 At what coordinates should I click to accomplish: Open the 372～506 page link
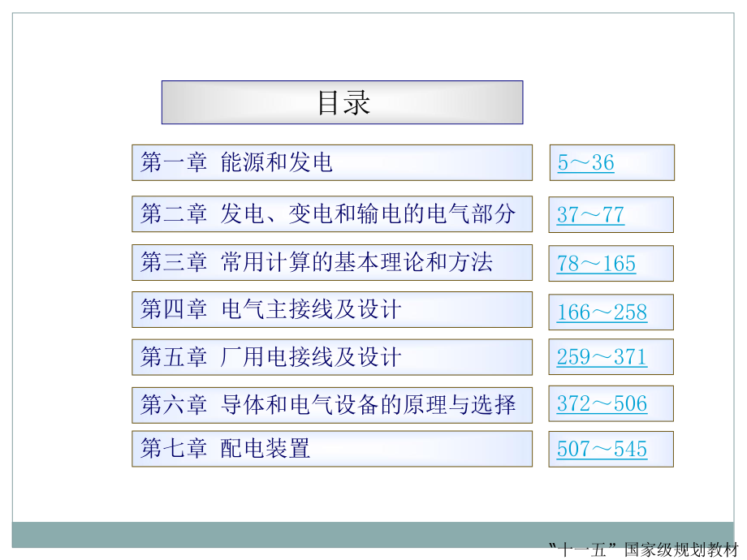[x=601, y=403]
